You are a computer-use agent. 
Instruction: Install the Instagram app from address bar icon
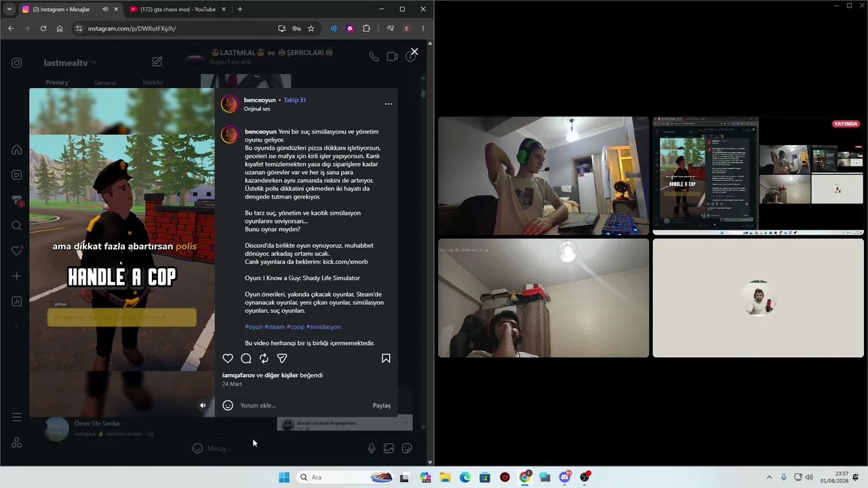pyautogui.click(x=281, y=28)
